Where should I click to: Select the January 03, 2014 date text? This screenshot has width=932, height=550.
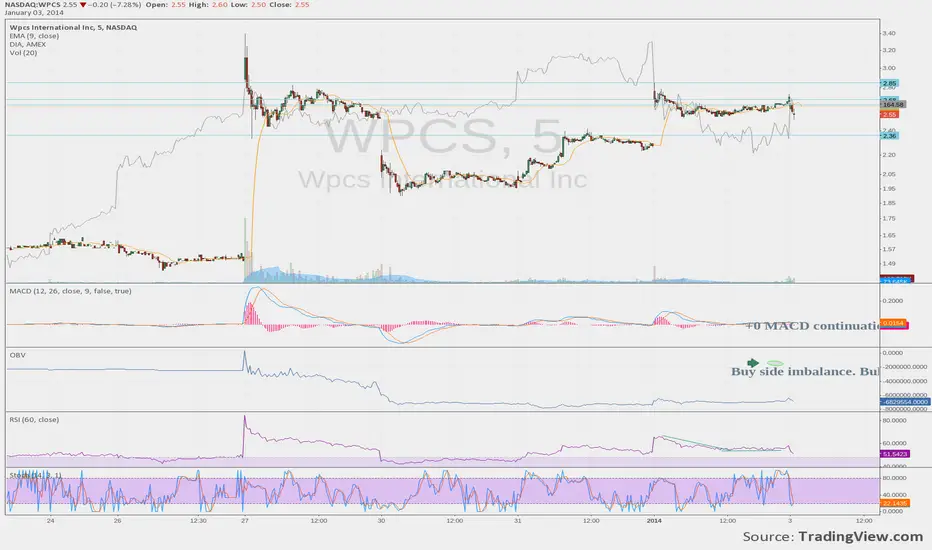34,12
